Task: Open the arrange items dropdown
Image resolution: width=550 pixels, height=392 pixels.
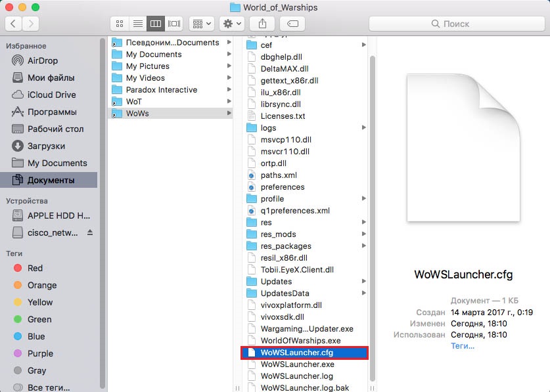Action: [201, 24]
